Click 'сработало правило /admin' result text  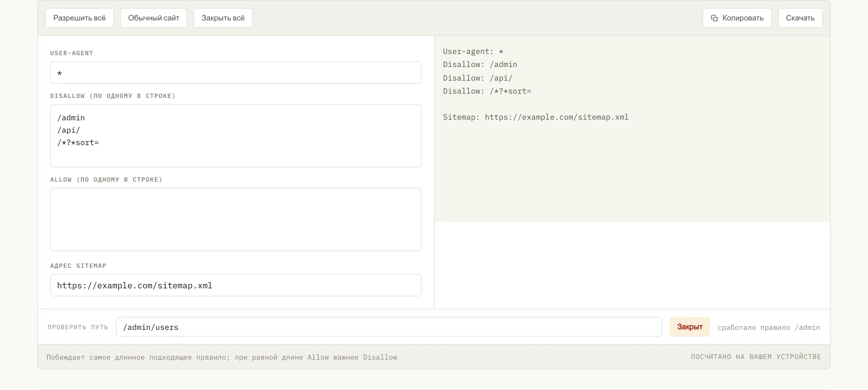pos(768,327)
